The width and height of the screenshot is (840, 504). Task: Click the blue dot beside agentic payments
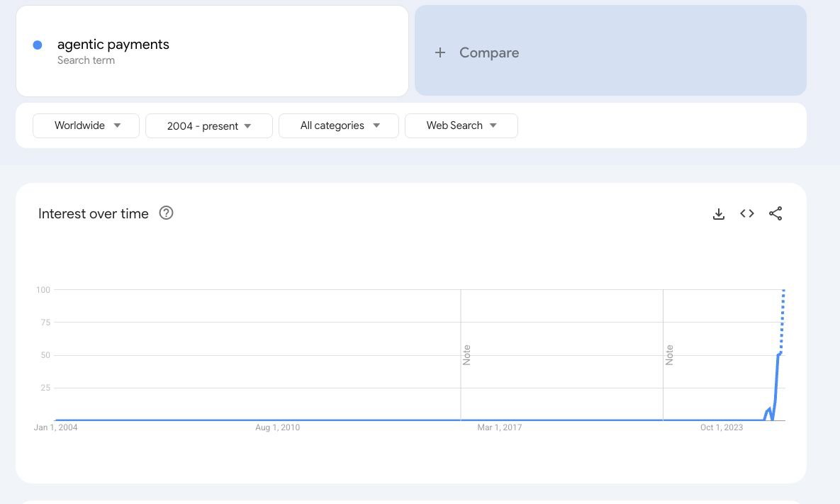[x=38, y=45]
